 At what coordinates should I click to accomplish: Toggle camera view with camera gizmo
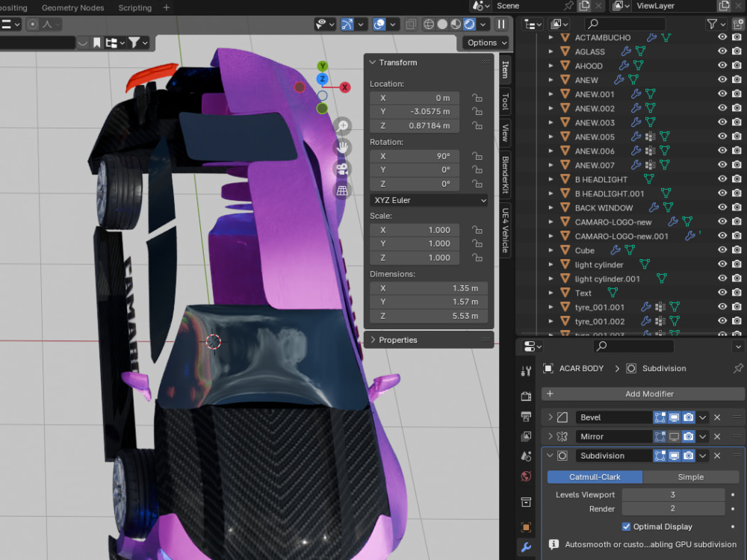coord(343,169)
